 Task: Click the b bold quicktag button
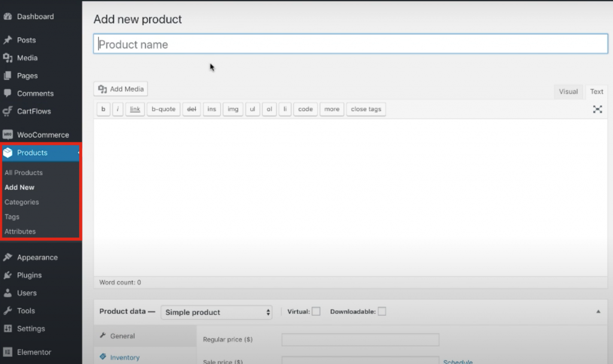103,109
